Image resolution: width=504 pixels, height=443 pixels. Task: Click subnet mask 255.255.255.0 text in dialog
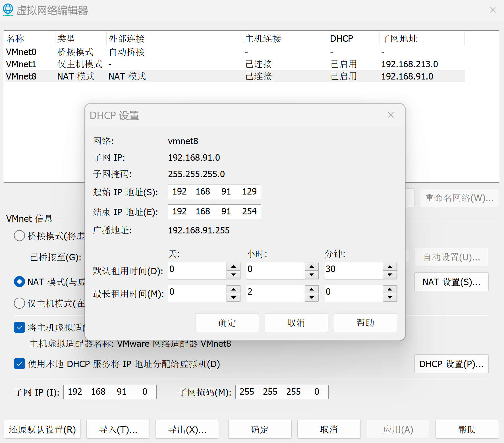tap(196, 174)
